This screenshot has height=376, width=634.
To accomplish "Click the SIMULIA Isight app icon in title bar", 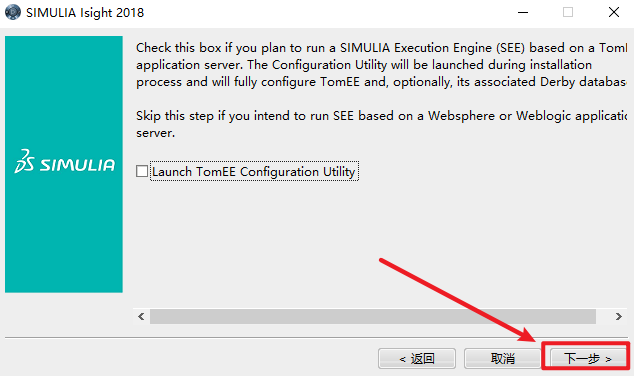I will coord(13,12).
